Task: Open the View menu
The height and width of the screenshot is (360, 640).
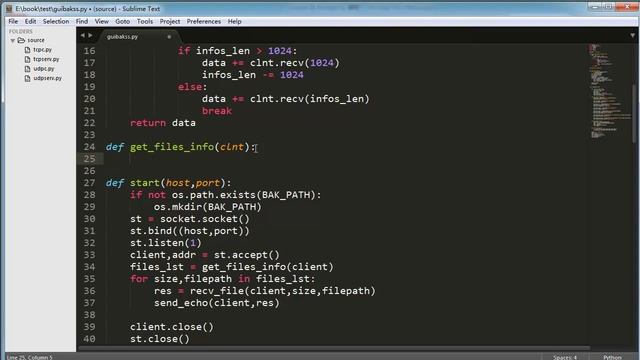Action: click(x=102, y=21)
